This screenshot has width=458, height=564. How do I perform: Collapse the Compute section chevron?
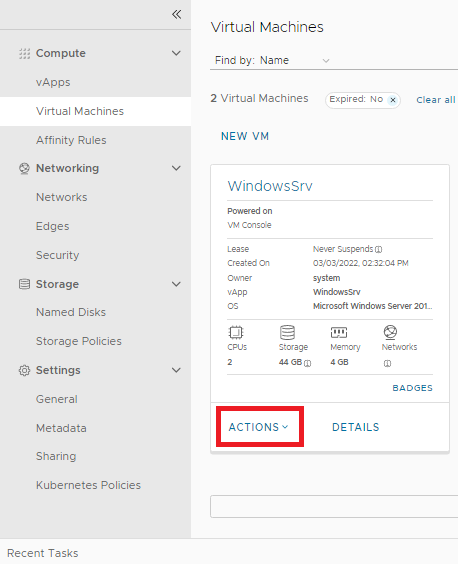tap(176, 53)
